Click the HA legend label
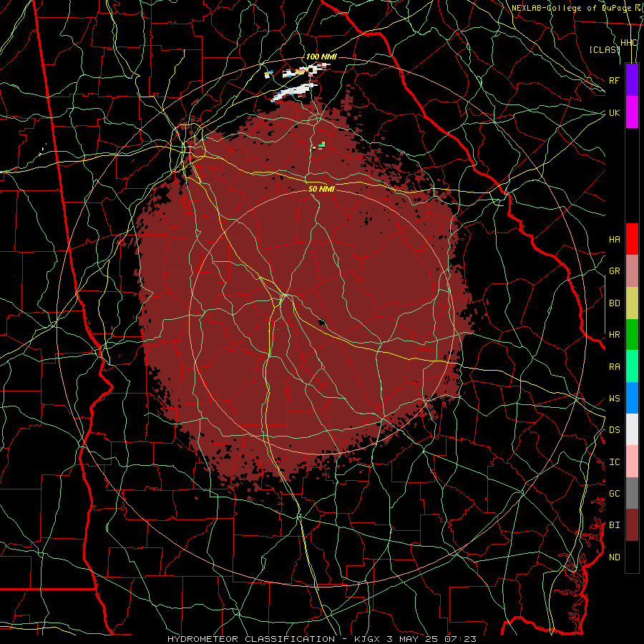The height and width of the screenshot is (644, 644). 614,240
